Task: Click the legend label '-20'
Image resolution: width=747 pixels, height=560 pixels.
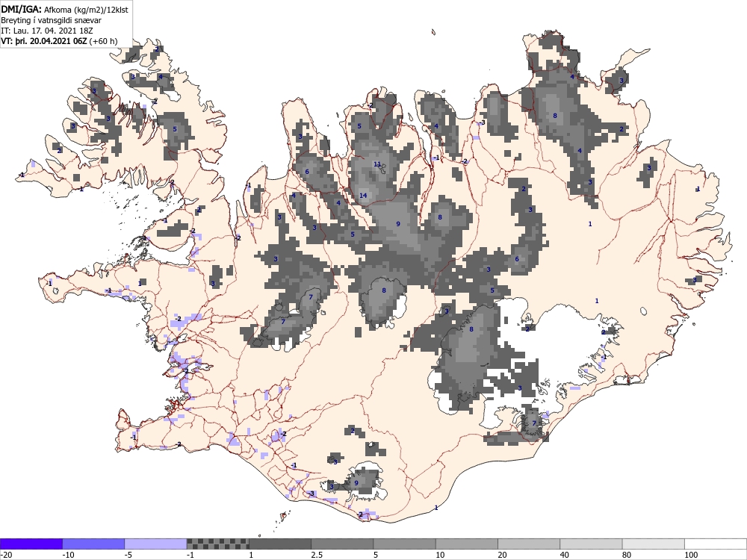Action: pyautogui.click(x=6, y=555)
